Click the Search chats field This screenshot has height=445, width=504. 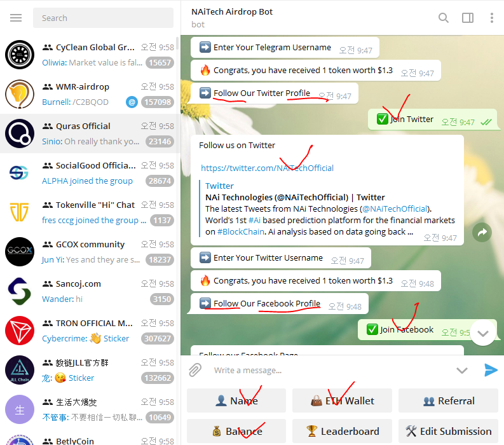click(103, 18)
